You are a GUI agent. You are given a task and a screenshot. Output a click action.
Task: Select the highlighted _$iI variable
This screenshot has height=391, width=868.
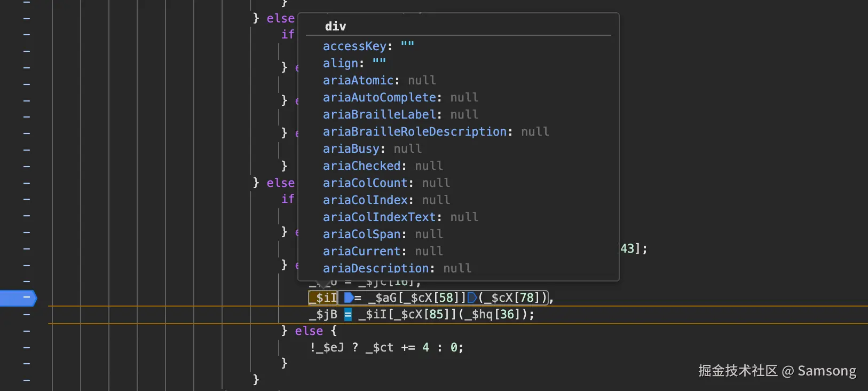[x=323, y=298]
